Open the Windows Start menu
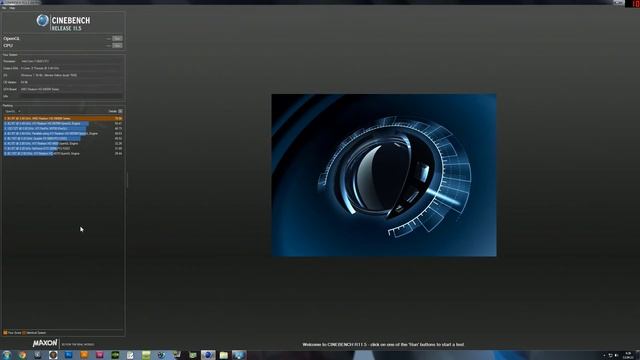 pyautogui.click(x=7, y=355)
